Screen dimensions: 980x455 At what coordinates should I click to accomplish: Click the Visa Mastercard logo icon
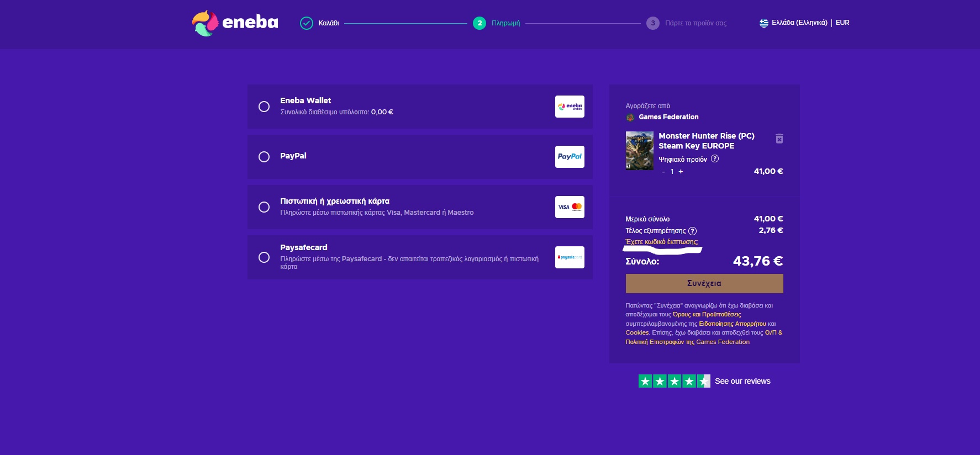point(570,207)
